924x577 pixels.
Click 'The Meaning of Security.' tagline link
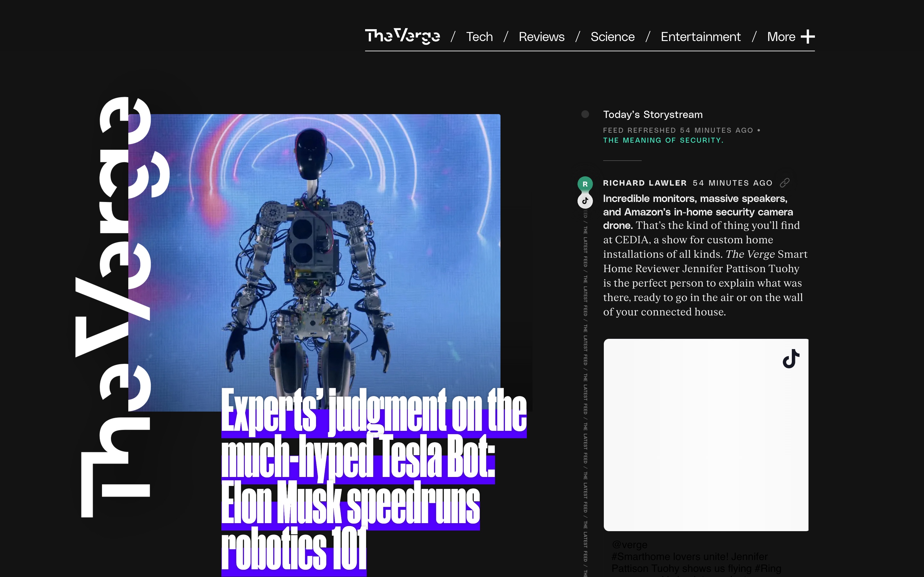[663, 140]
